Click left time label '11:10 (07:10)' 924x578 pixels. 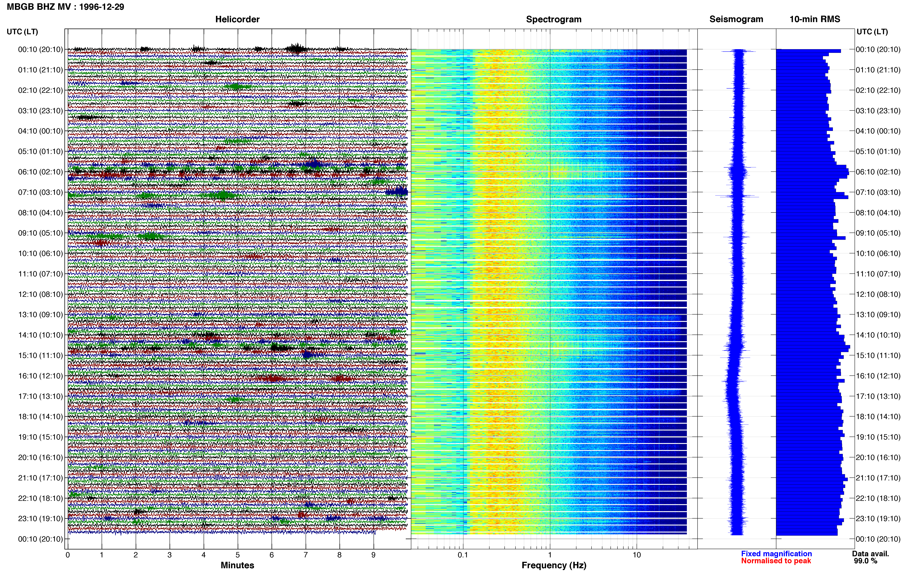41,274
